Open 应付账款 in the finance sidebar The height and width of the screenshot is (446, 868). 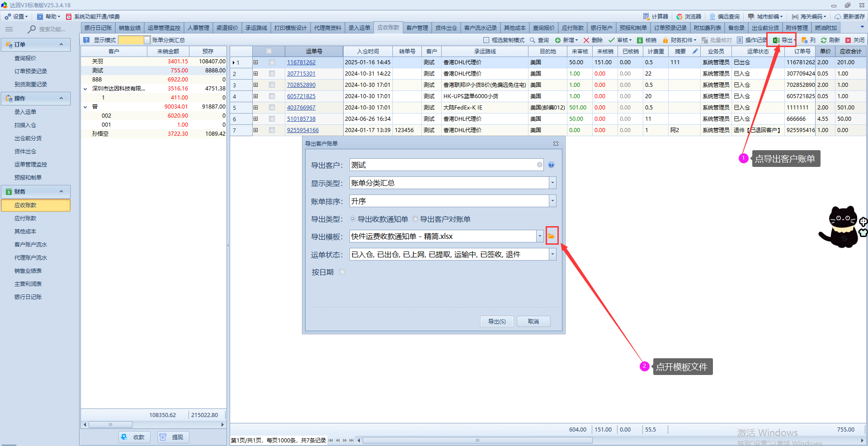pos(25,218)
